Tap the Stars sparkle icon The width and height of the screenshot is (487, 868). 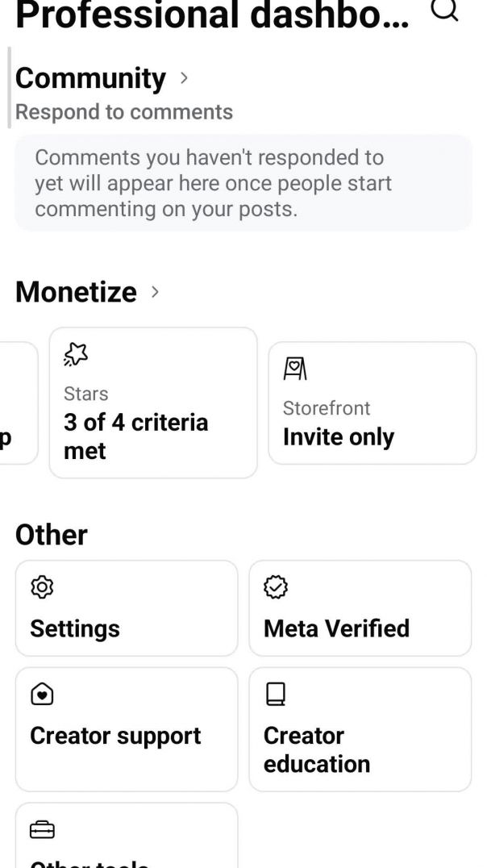pyautogui.click(x=76, y=355)
